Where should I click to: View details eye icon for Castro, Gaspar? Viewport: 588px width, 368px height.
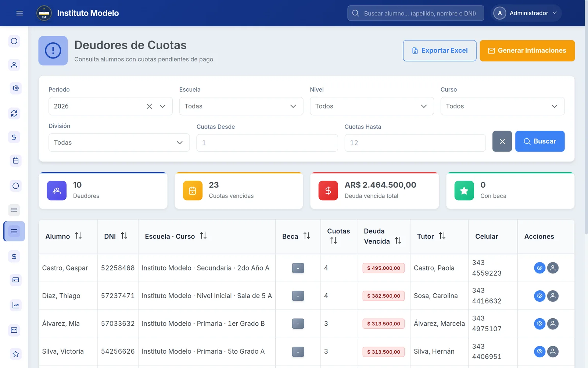pos(539,268)
